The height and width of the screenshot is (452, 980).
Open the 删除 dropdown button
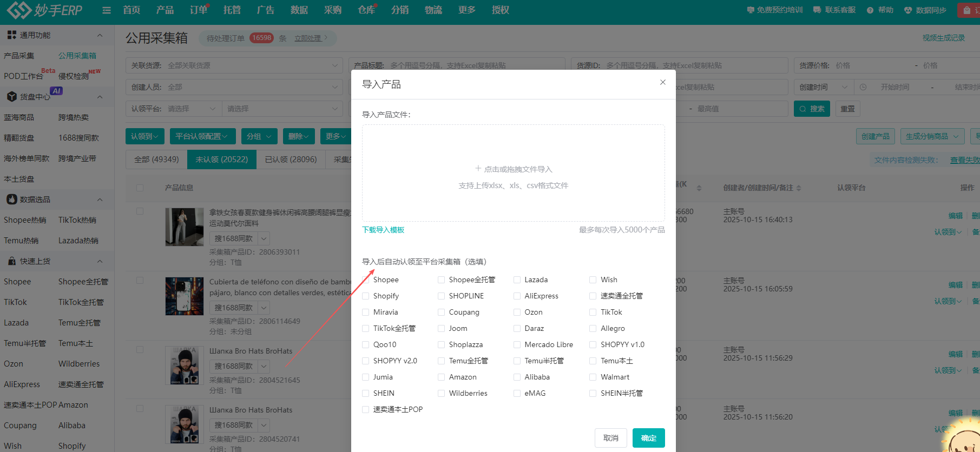pos(299,136)
